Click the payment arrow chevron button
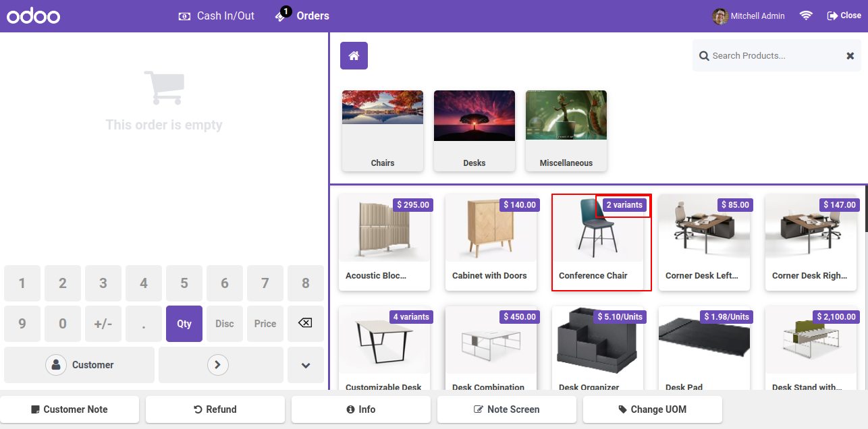The height and width of the screenshot is (429, 868). pos(217,365)
